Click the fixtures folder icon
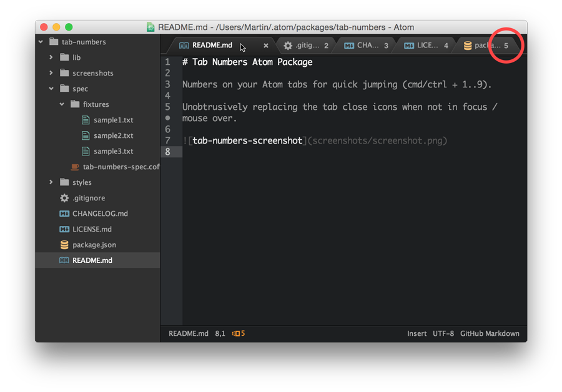Image resolution: width=562 pixels, height=392 pixels. [x=75, y=104]
